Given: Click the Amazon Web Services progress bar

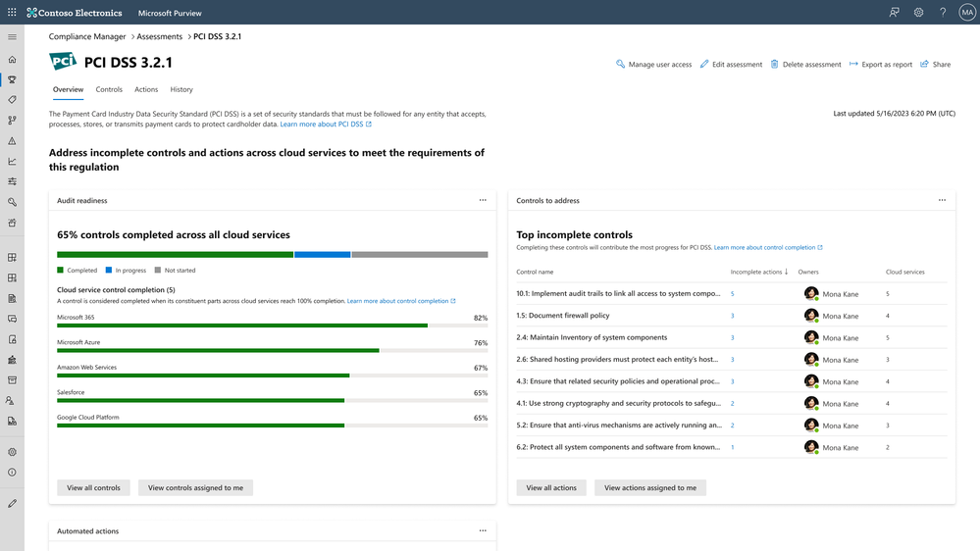Looking at the screenshot, I should pos(272,376).
